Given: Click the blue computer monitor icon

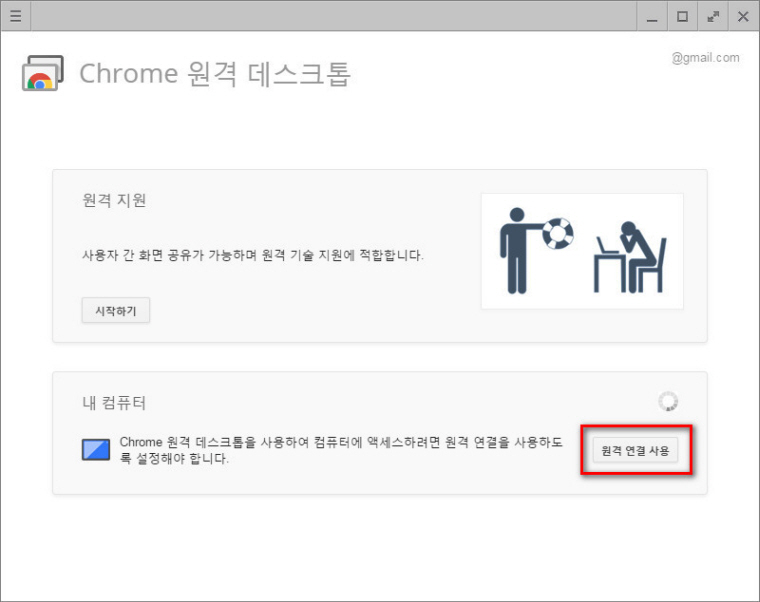Looking at the screenshot, I should 95,450.
